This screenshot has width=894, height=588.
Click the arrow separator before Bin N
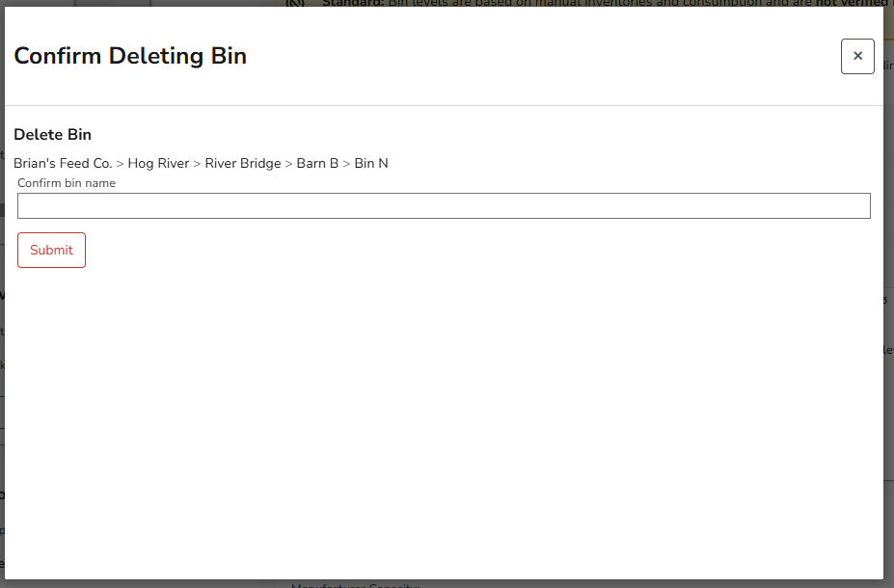[346, 164]
